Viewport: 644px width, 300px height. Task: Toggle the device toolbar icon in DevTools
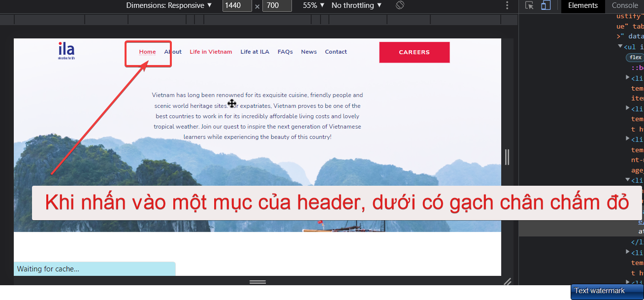click(546, 5)
